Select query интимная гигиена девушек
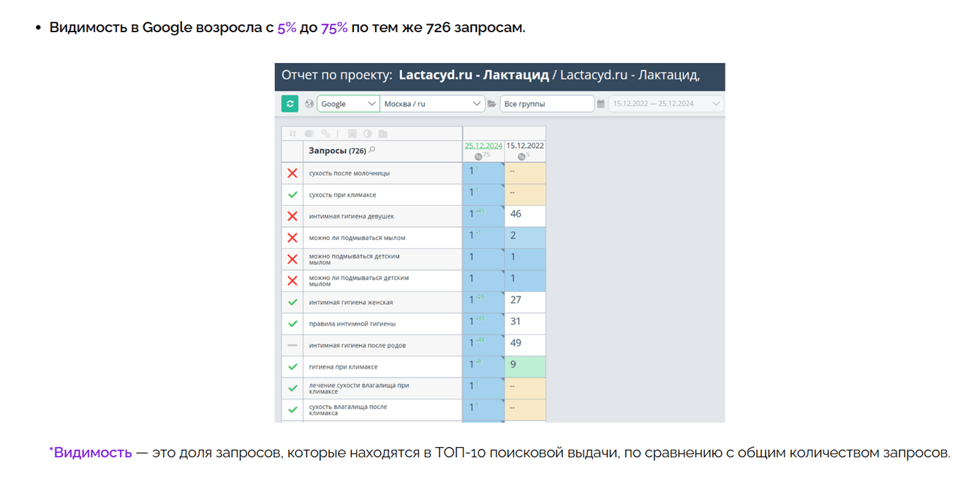The width and height of the screenshot is (980, 485). [x=352, y=217]
